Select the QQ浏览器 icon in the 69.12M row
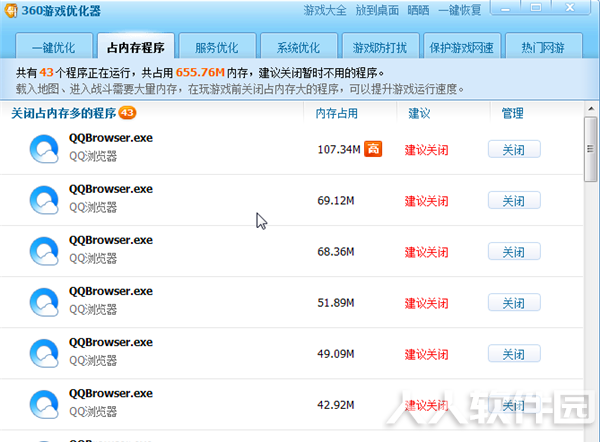Image resolution: width=600 pixels, height=442 pixels. [x=44, y=200]
